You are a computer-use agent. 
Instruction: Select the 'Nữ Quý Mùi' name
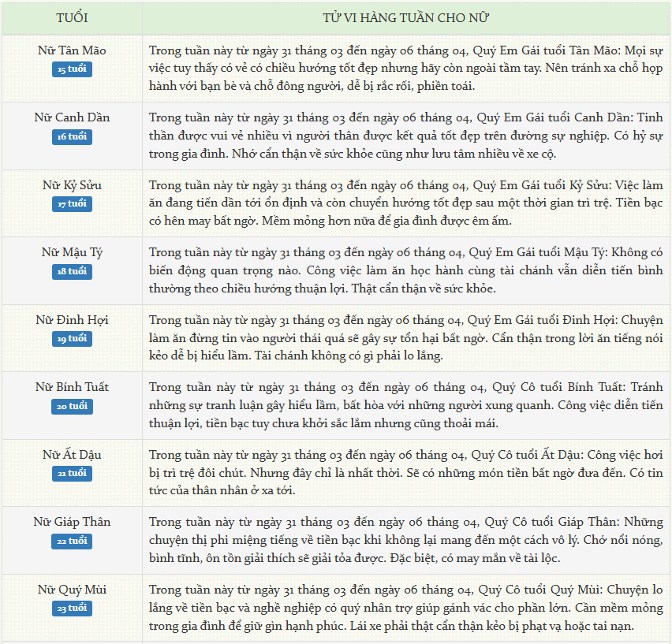coord(72,590)
